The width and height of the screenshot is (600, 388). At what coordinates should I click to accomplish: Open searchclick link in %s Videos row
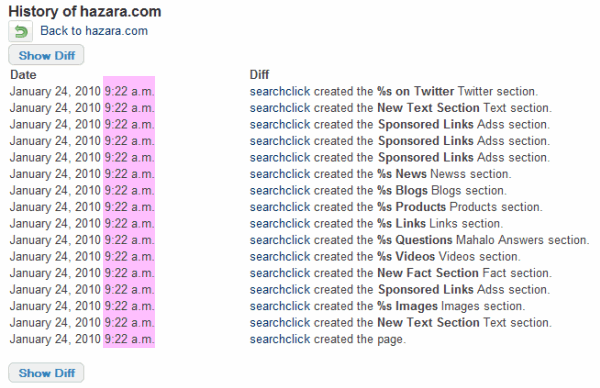[280, 256]
